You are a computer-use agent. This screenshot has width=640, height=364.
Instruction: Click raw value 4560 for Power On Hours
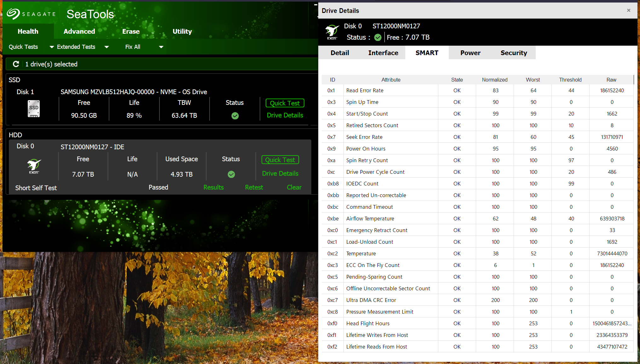[x=612, y=149]
